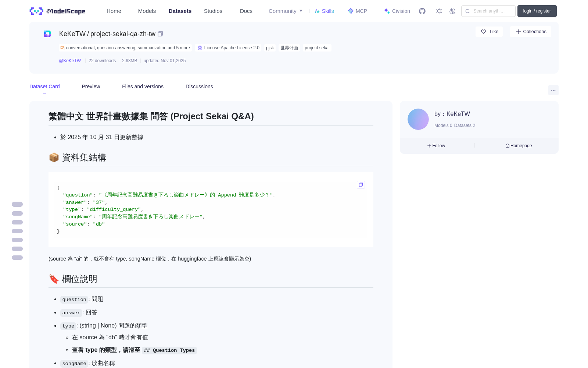Click the first outline navigation pill on left
The height and width of the screenshot is (368, 588).
click(x=17, y=204)
